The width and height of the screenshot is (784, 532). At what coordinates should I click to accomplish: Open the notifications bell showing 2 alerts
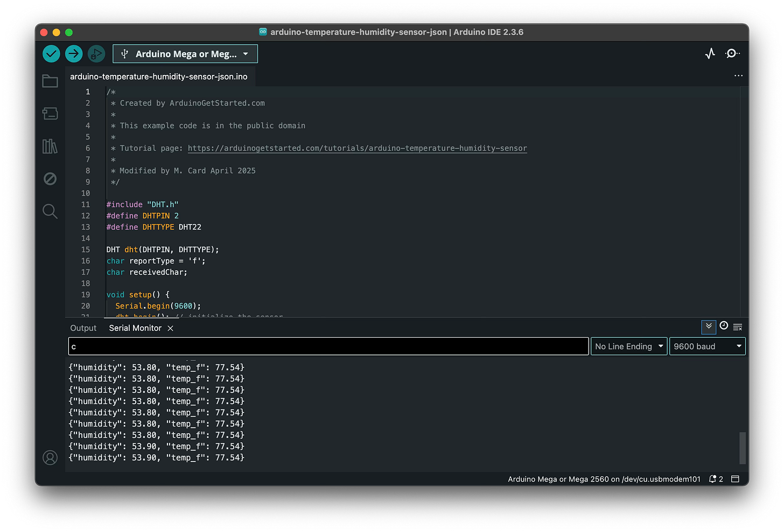[716, 478]
